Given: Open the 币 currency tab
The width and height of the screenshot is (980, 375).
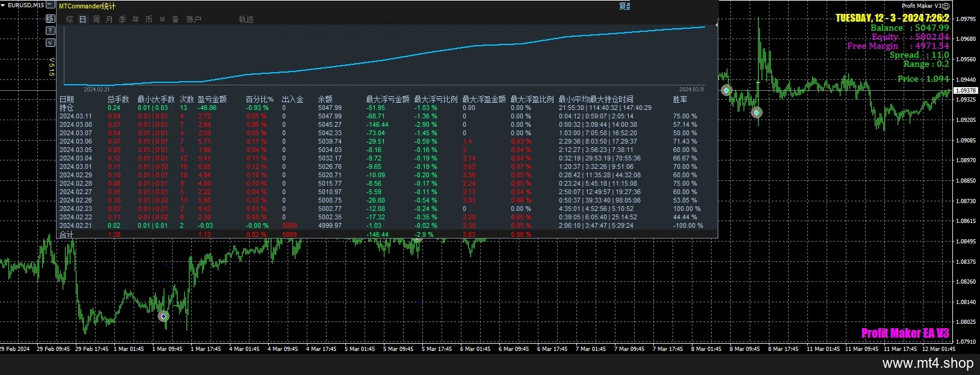Looking at the screenshot, I should coord(149,19).
